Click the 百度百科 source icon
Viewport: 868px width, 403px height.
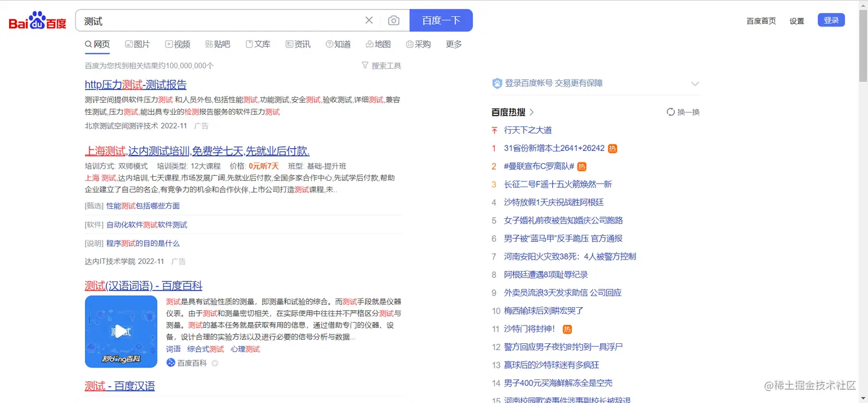[170, 363]
